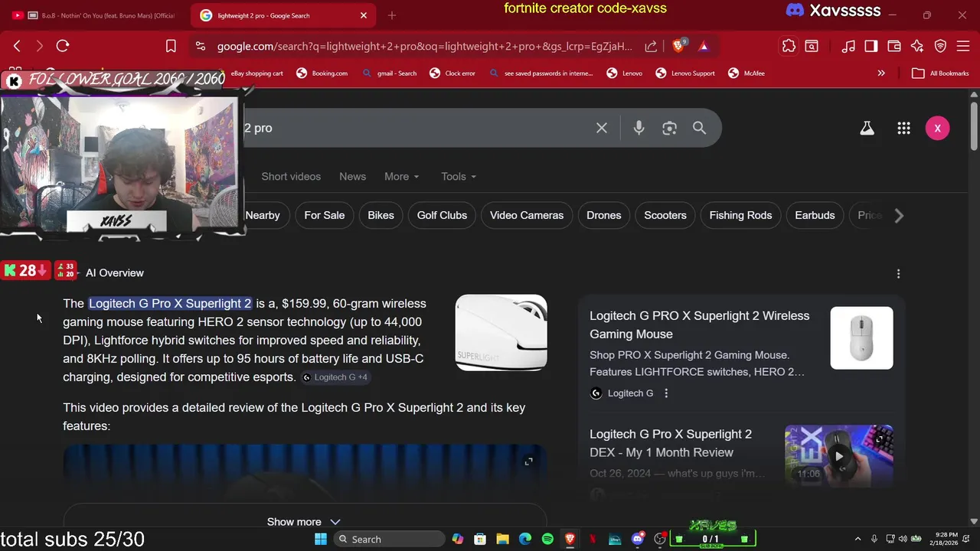980x551 pixels.
Task: Open the News search tab
Action: 352,177
